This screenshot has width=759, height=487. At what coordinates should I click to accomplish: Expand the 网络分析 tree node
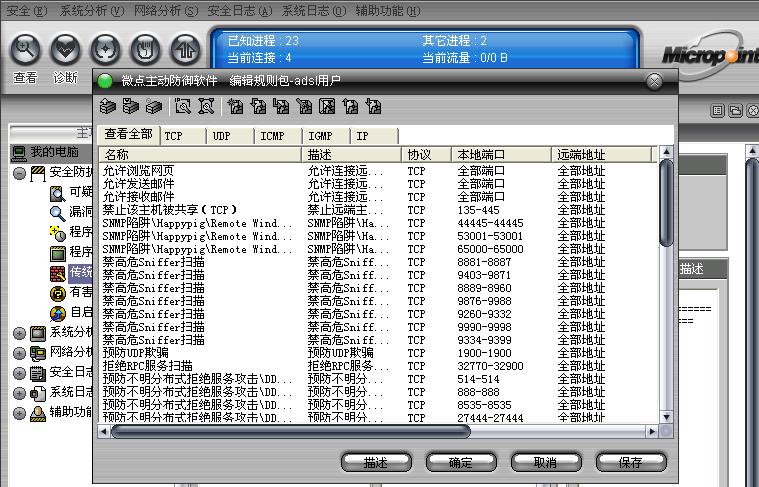tap(19, 353)
